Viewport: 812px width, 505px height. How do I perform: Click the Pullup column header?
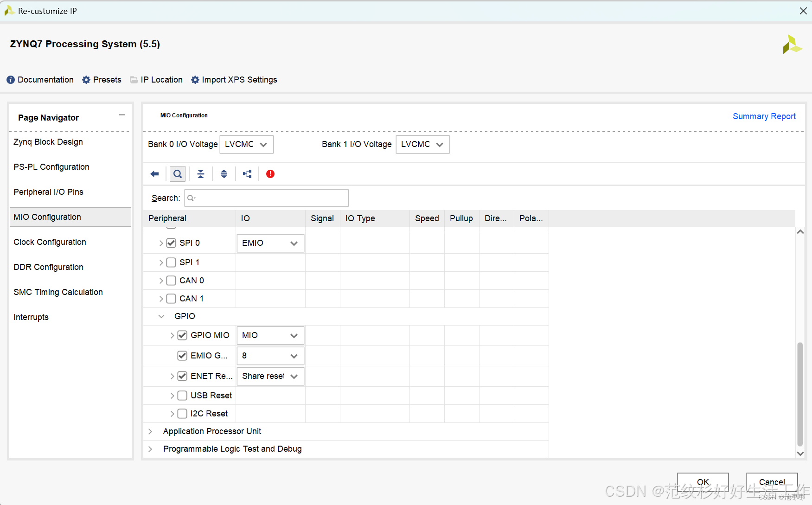461,218
